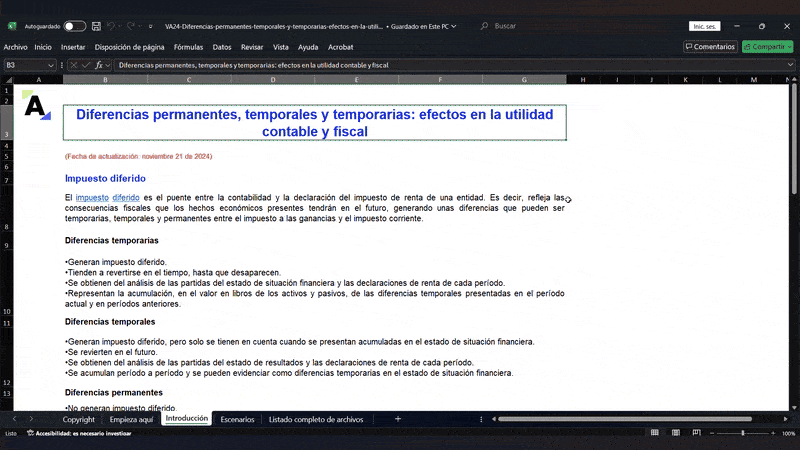Click the accessibility checker status icon
Image resolution: width=800 pixels, height=450 pixels.
coord(31,434)
